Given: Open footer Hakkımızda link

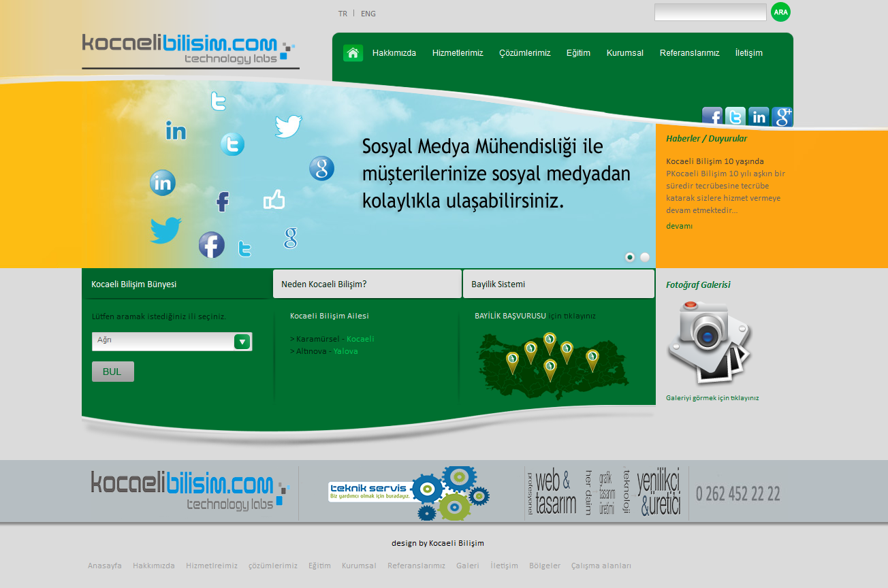Looking at the screenshot, I should (x=154, y=566).
